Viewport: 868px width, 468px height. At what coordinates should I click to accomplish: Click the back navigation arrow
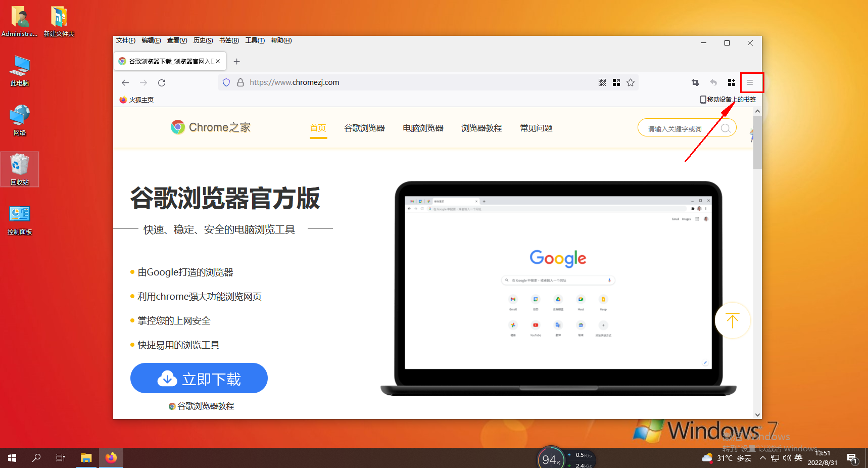pos(125,82)
